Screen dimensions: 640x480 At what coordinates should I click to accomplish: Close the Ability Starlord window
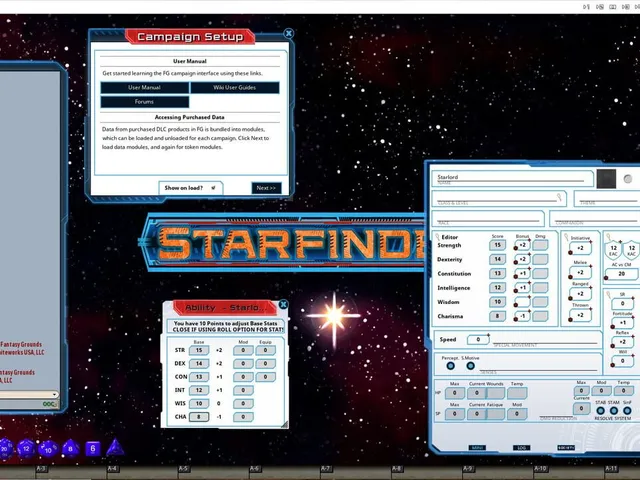pyautogui.click(x=283, y=304)
